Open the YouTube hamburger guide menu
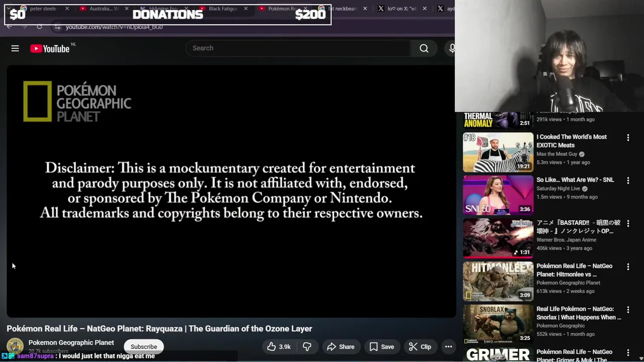Image resolution: width=644 pixels, height=362 pixels. 15,48
